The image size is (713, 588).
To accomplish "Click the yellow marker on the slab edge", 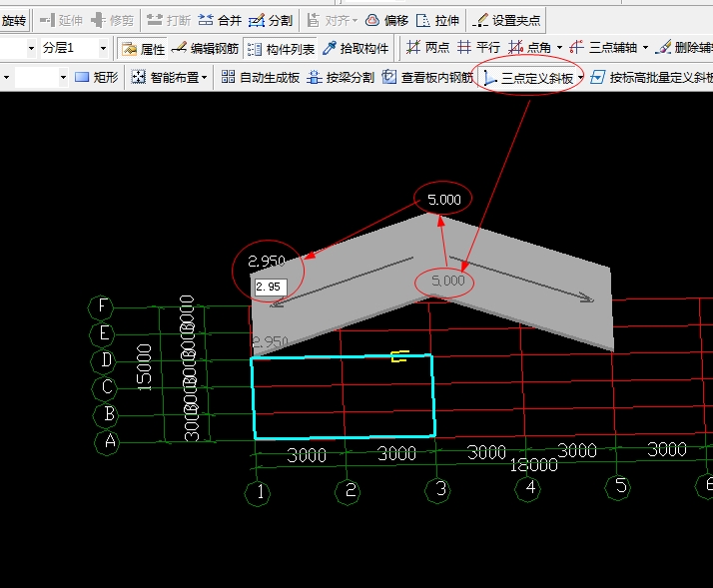I will coord(399,356).
